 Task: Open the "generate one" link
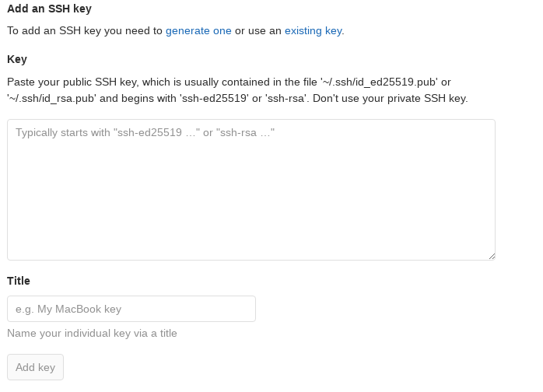198,31
